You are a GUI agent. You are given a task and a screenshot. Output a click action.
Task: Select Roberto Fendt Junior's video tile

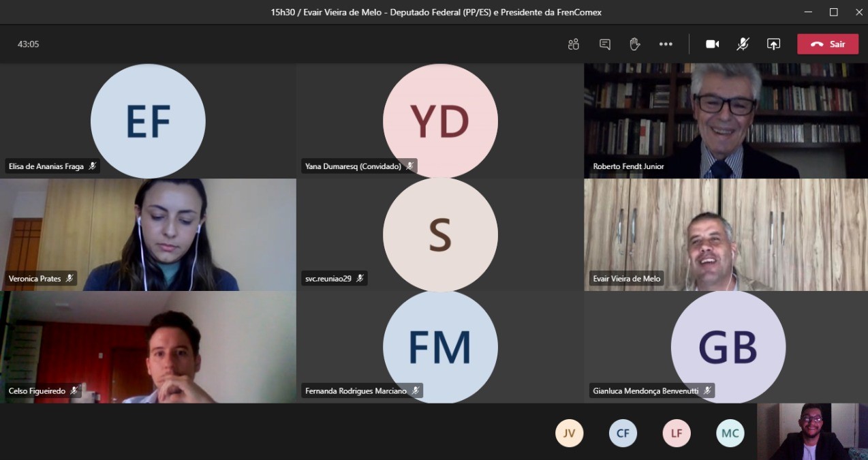pyautogui.click(x=726, y=121)
